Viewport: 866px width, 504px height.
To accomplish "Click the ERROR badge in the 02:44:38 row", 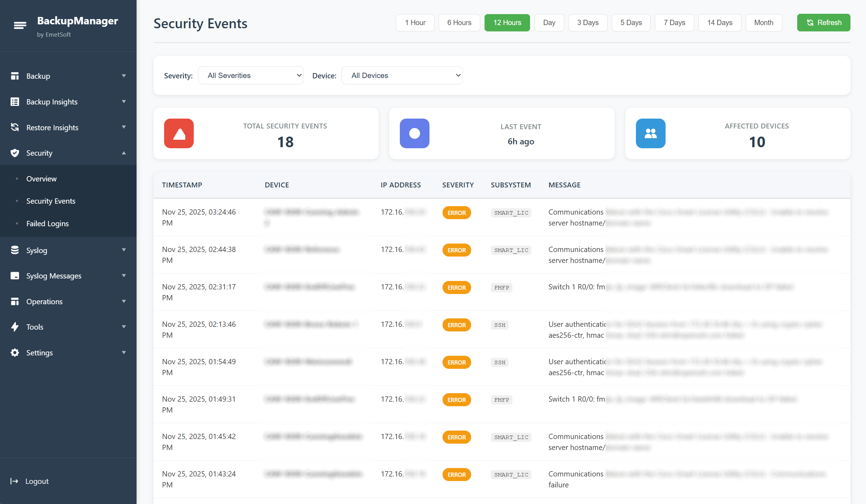I will point(457,250).
